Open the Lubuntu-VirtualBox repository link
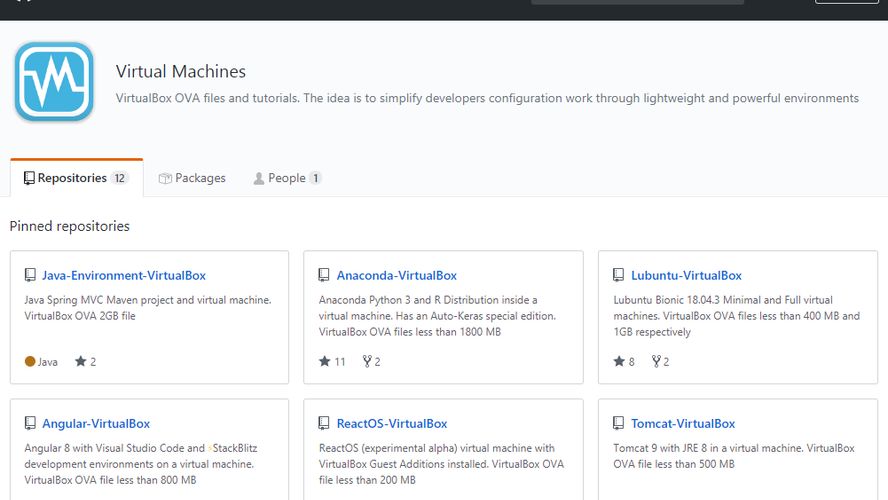This screenshot has height=500, width=888. point(686,275)
